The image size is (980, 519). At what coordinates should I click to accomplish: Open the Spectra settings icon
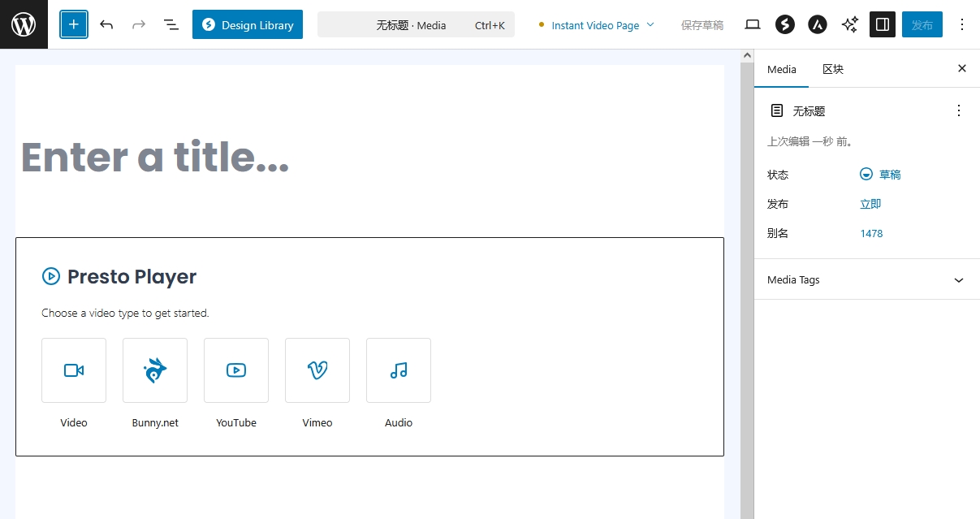785,24
